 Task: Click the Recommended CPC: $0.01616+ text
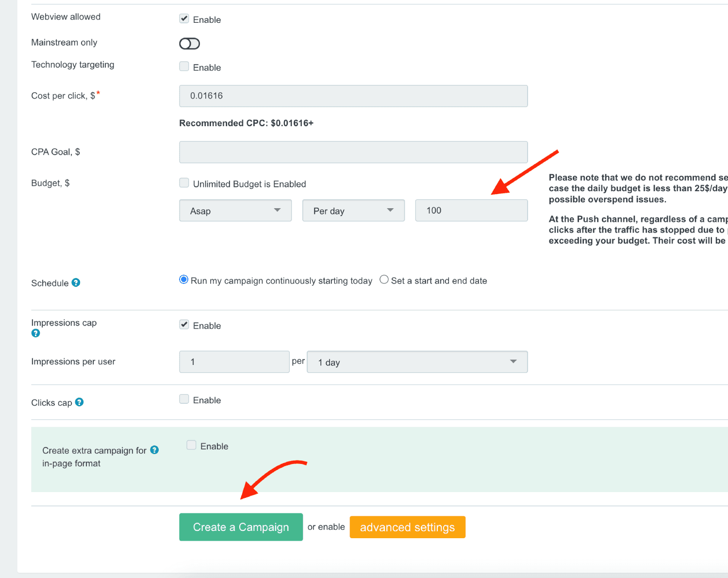(x=247, y=123)
